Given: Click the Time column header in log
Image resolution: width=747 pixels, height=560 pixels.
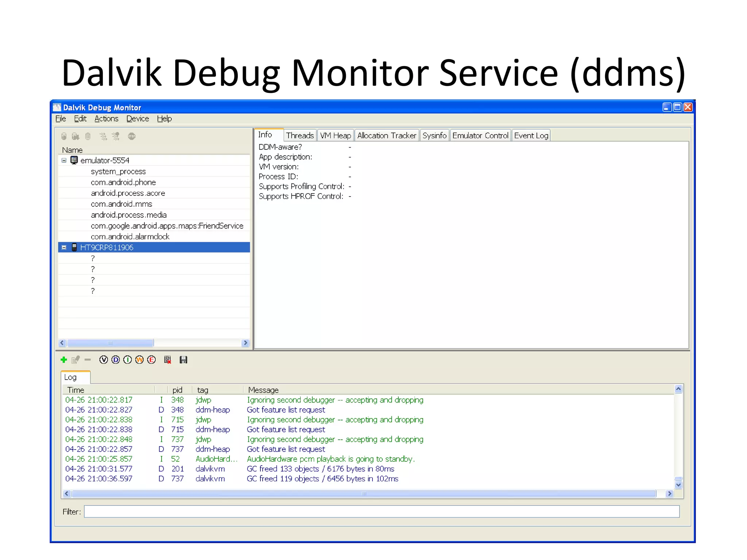Looking at the screenshot, I should [x=109, y=390].
